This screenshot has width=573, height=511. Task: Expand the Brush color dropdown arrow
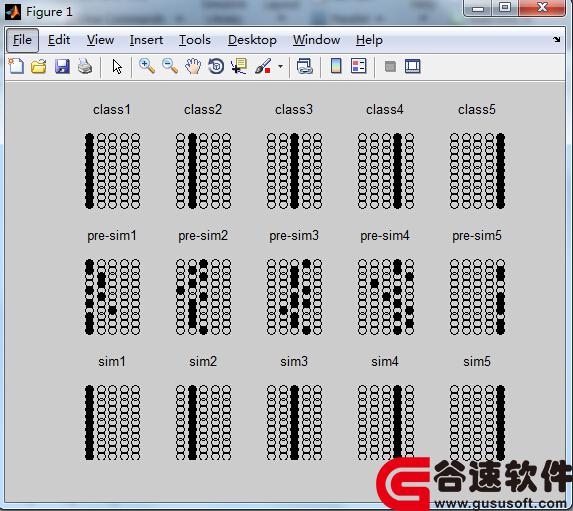coord(280,67)
